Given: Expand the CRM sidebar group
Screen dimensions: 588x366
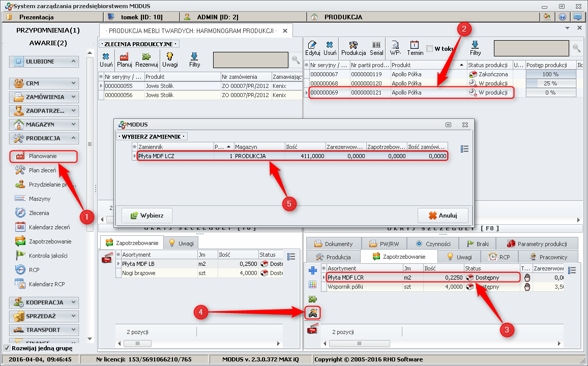Looking at the screenshot, I should 44,83.
